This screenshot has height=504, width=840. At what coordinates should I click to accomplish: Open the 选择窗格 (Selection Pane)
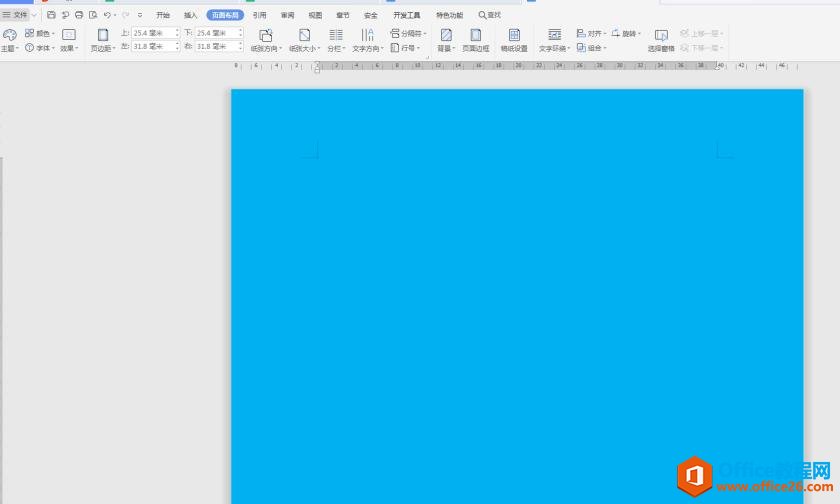[x=661, y=35]
